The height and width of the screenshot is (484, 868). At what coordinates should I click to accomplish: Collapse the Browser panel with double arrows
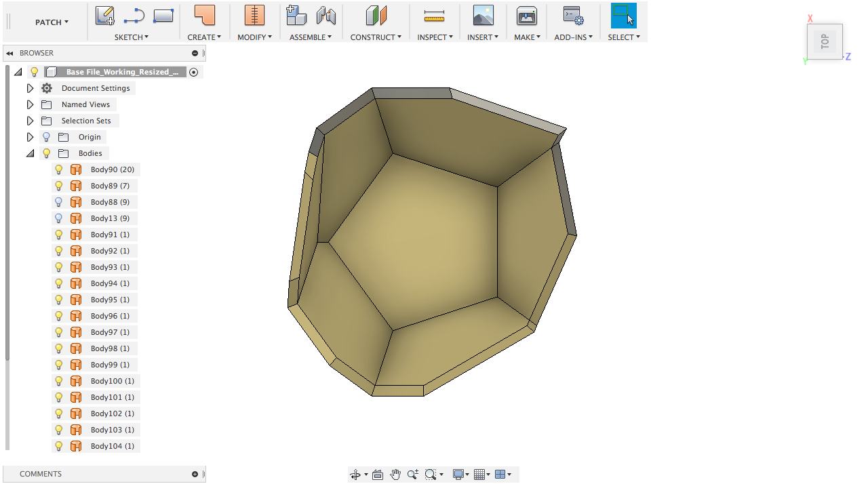pyautogui.click(x=10, y=53)
